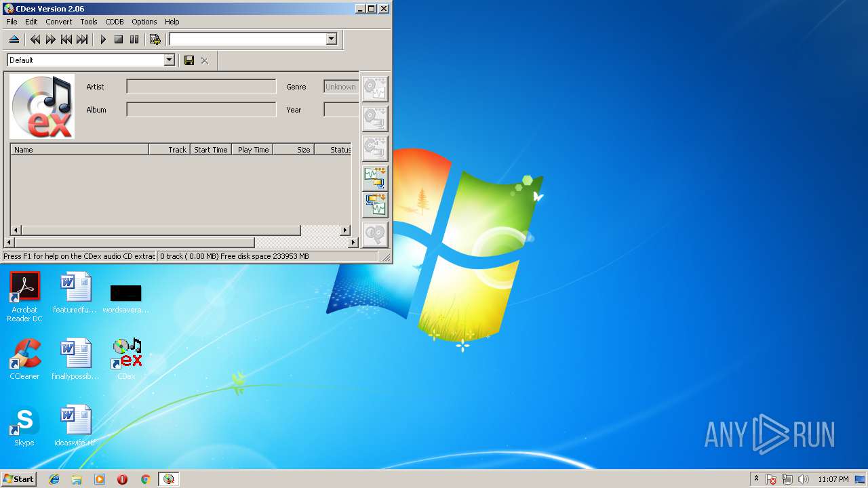Eject the CD with the eject button
Viewport: 868px width, 488px height.
[14, 39]
